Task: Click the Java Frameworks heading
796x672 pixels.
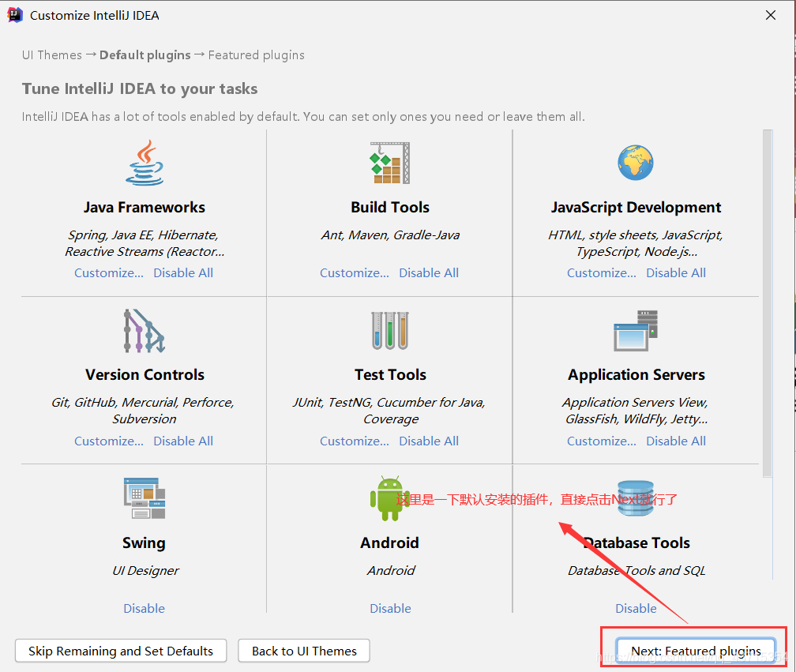Action: click(x=145, y=207)
